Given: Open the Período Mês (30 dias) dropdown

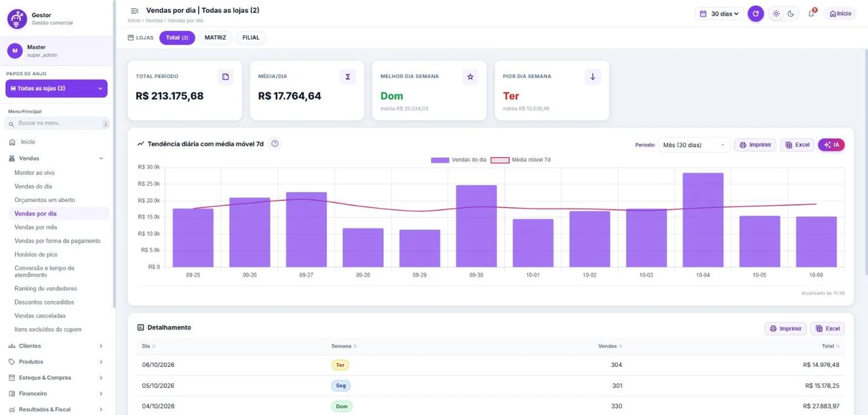Looking at the screenshot, I should tap(694, 144).
